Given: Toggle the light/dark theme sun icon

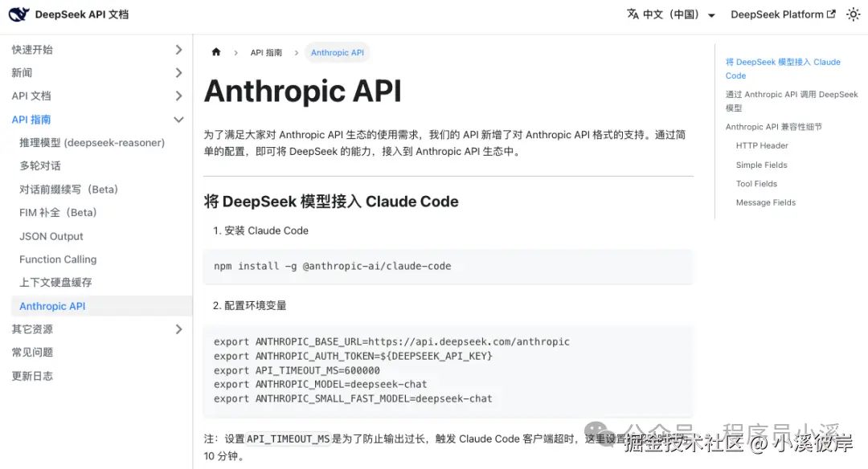Looking at the screenshot, I should [853, 14].
